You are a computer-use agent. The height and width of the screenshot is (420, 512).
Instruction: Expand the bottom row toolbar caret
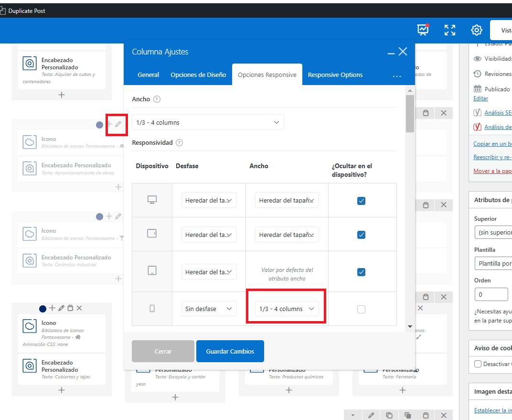click(353, 415)
